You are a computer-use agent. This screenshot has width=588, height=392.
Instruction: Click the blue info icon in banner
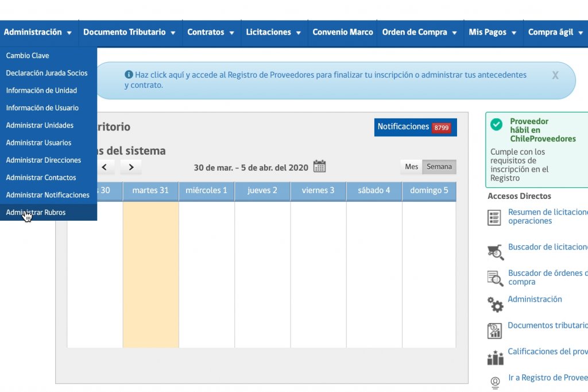[129, 74]
